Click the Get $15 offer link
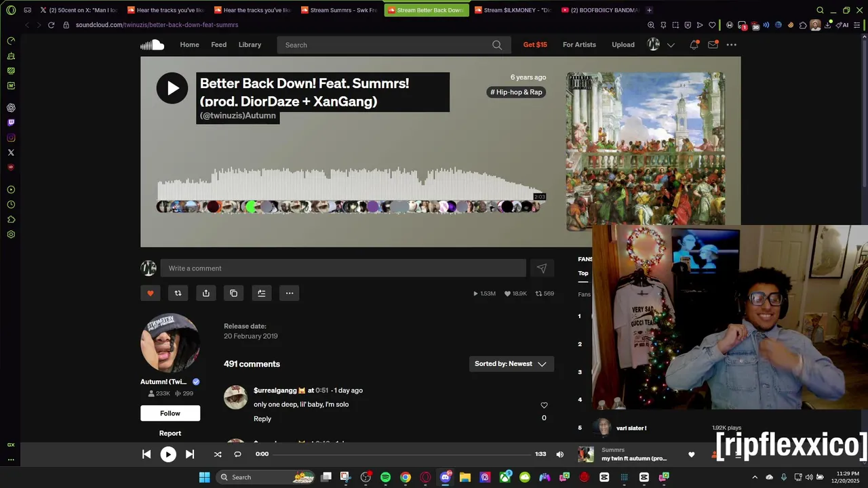 [535, 45]
